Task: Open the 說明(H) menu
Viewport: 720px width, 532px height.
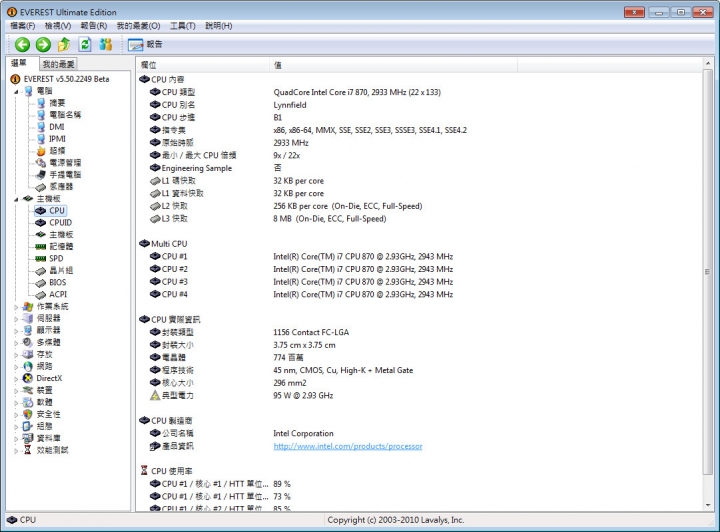Action: [x=219, y=26]
